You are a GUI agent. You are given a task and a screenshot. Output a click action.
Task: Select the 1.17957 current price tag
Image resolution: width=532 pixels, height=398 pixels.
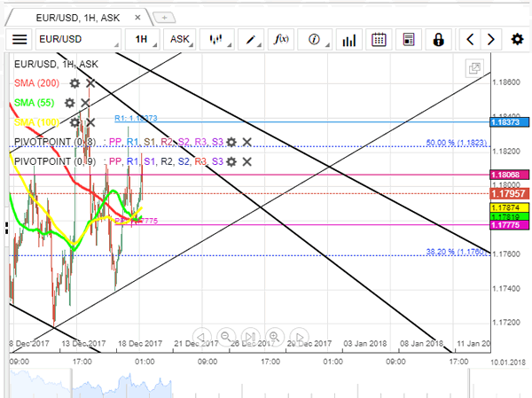click(x=509, y=194)
